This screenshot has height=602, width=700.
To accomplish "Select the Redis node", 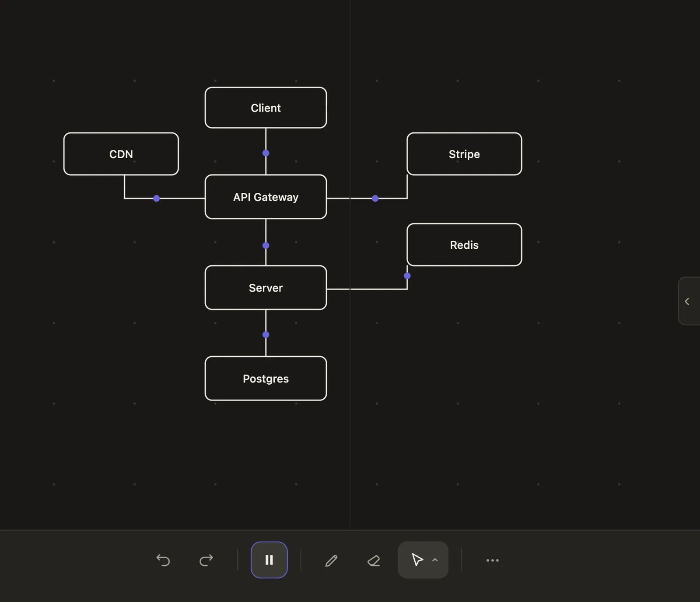I will [464, 245].
